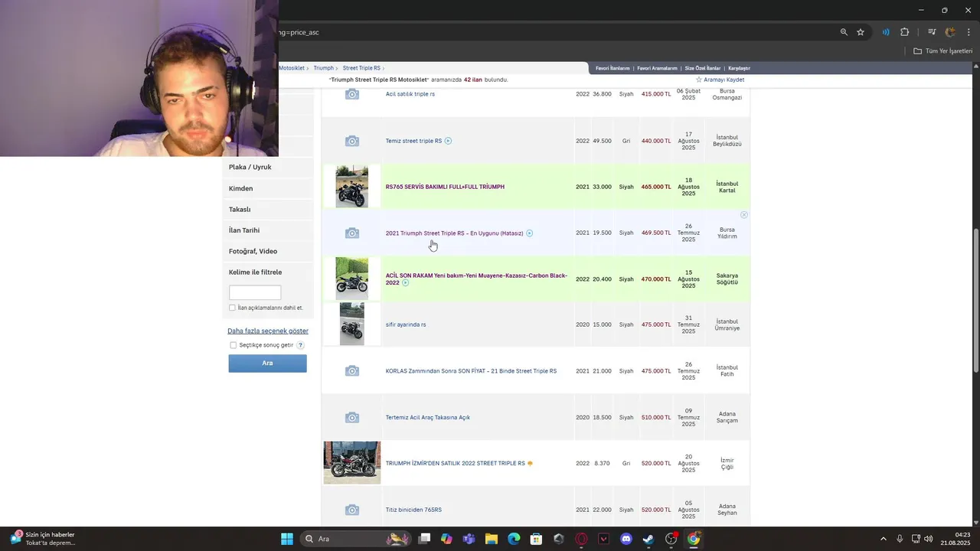The width and height of the screenshot is (980, 551).
Task: Open the Windows Start button
Action: tap(287, 539)
